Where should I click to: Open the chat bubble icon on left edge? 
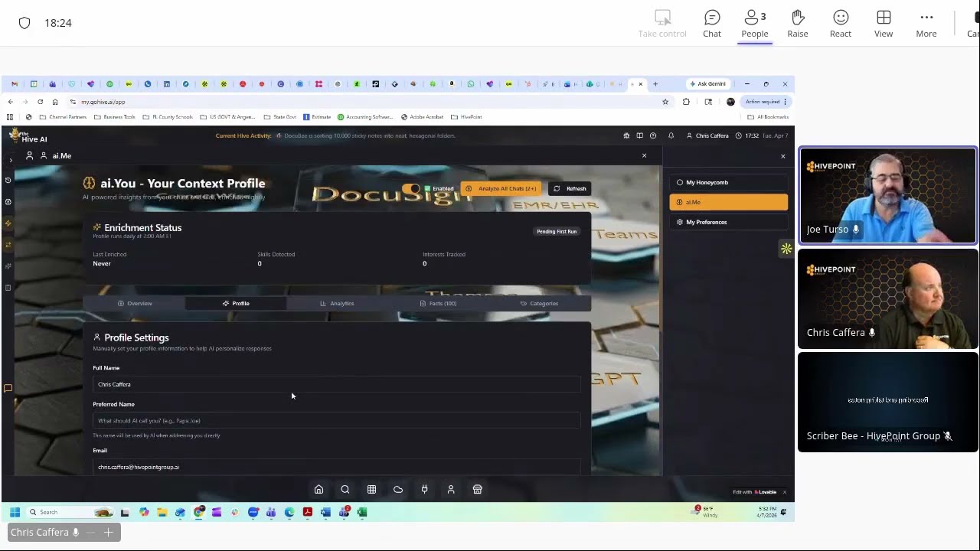click(8, 389)
